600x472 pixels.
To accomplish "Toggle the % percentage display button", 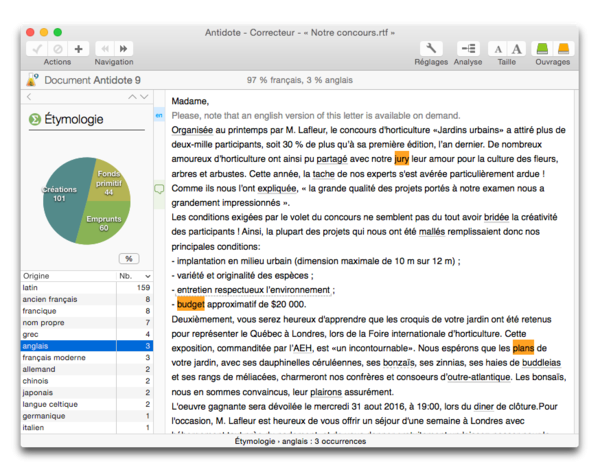I will pos(129,259).
